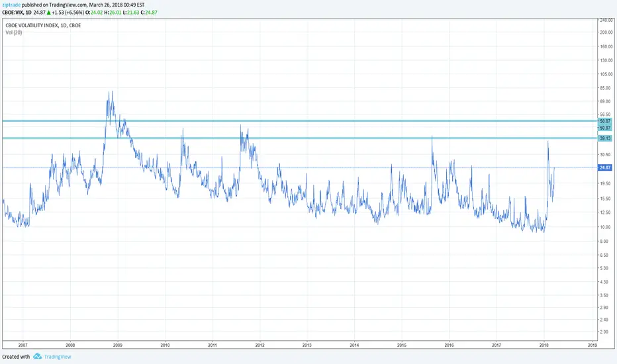
Task: Click the 2016 label on the time axis
Action: pyautogui.click(x=449, y=345)
